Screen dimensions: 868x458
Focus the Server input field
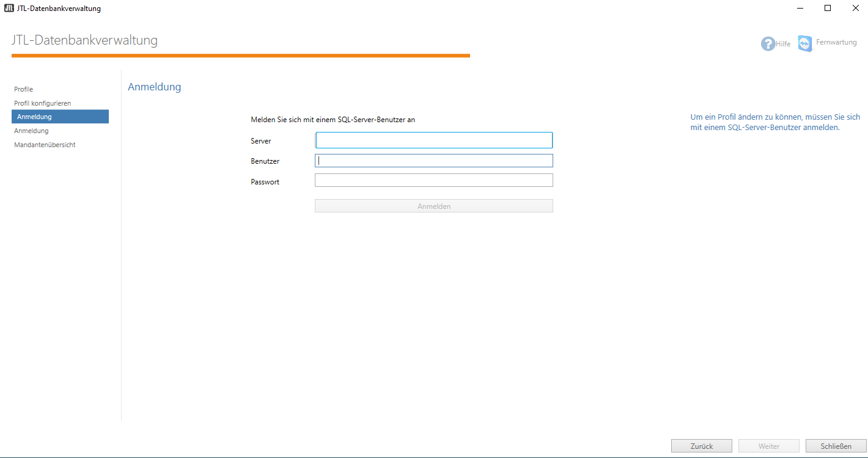pos(434,140)
